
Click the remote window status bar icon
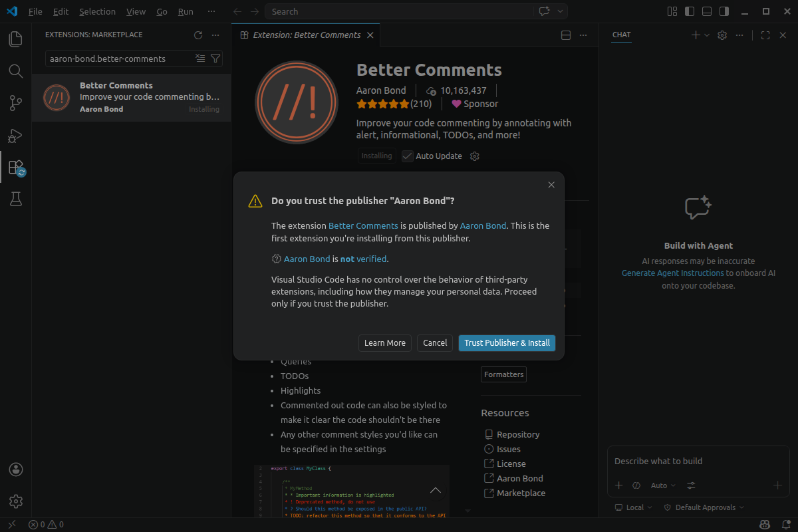click(12, 525)
